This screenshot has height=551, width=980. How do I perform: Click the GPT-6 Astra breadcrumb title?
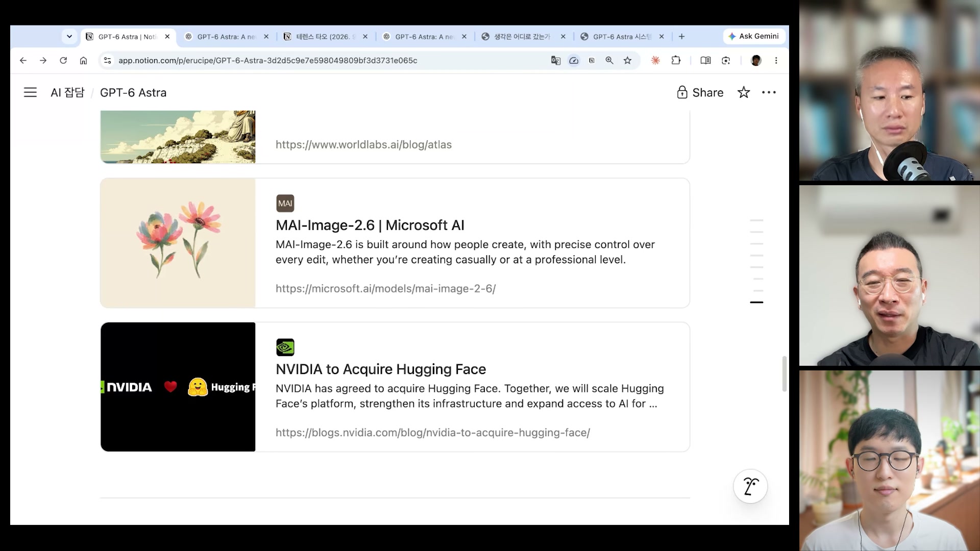pos(133,92)
